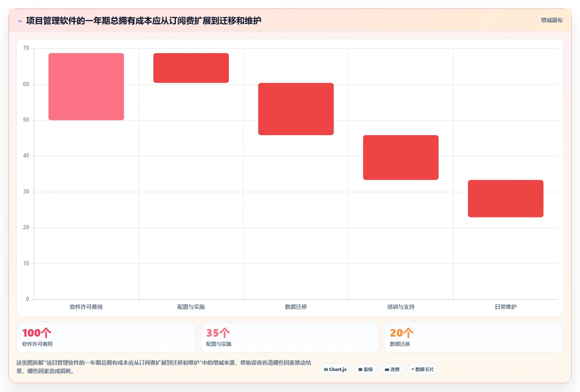Click the 配置与实施 red waterfall bar
Image resolution: width=580 pixels, height=392 pixels.
(x=191, y=68)
